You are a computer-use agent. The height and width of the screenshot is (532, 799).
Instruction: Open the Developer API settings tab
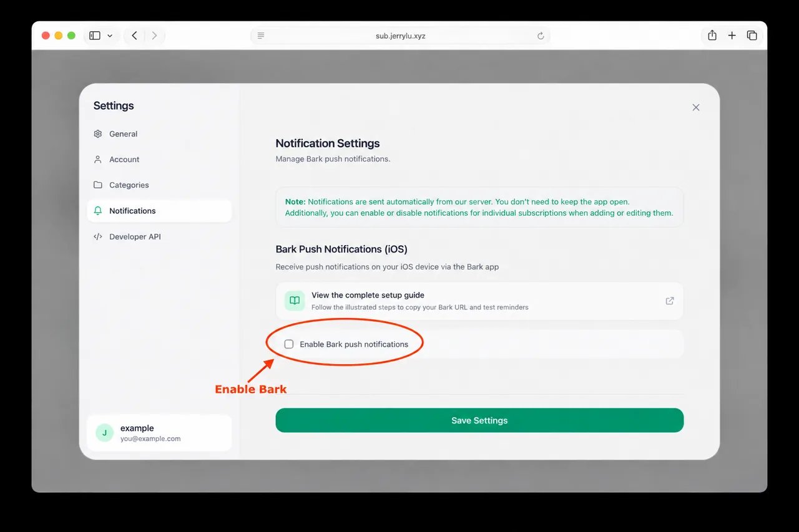(159, 237)
